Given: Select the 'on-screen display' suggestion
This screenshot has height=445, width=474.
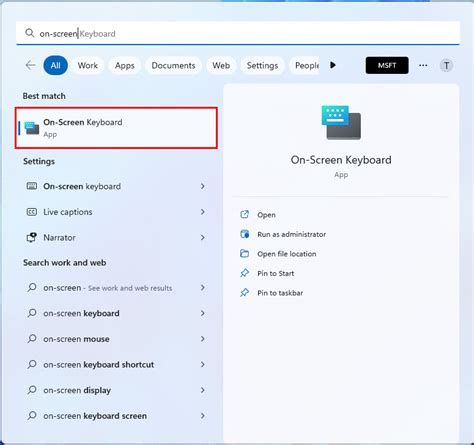Looking at the screenshot, I should [116, 390].
